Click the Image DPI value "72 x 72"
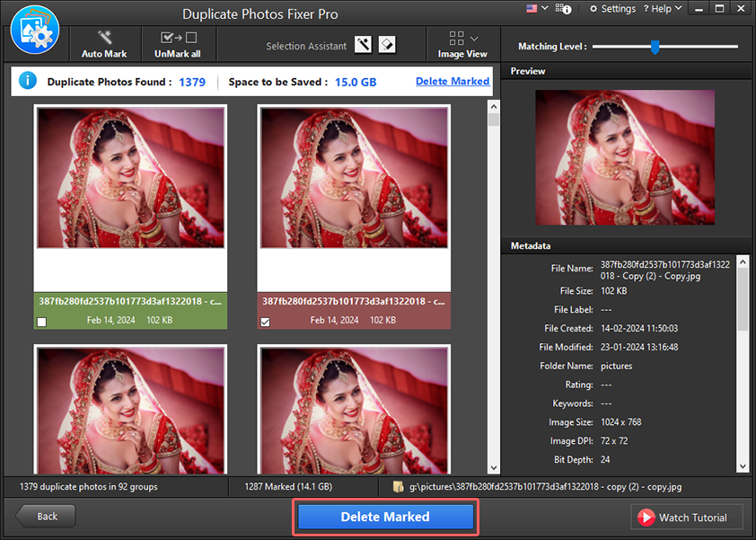 614,441
